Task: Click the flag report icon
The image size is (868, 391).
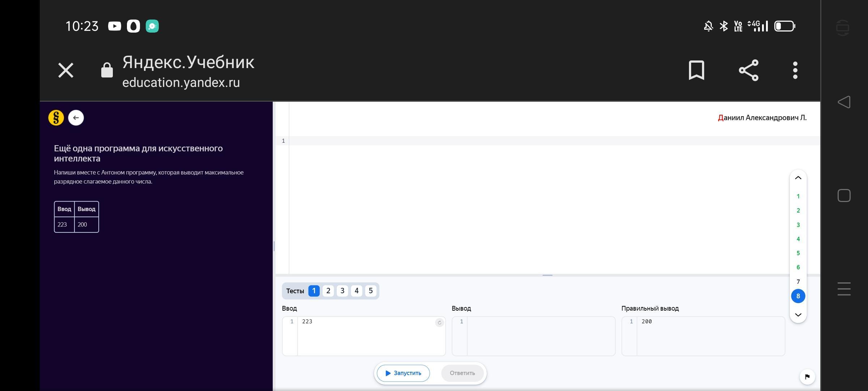Action: (807, 377)
